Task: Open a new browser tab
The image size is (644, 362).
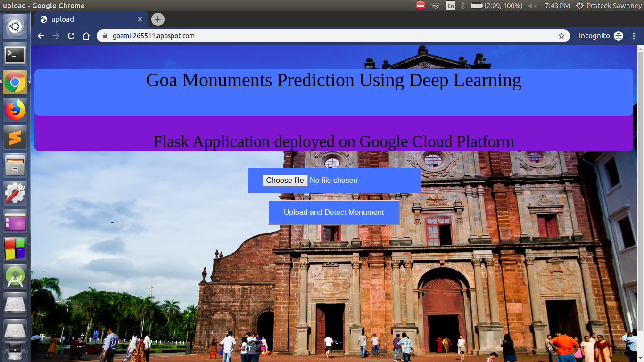Action: click(157, 19)
